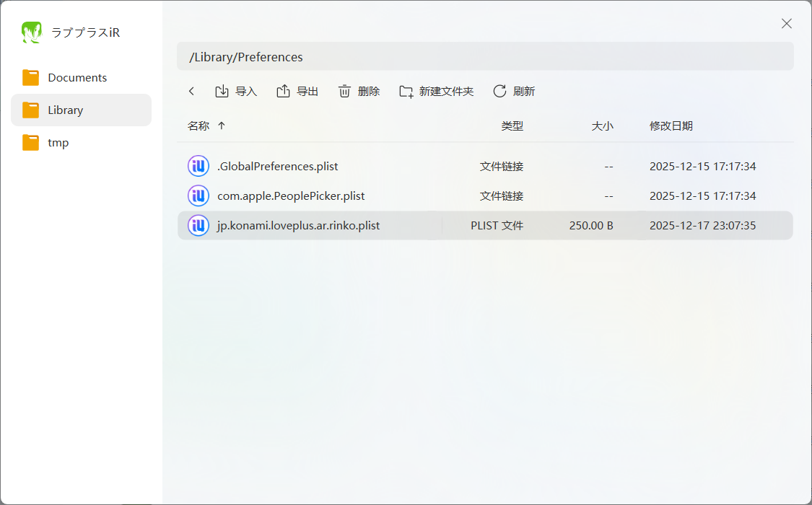Click the 新建文件夹 button label

pyautogui.click(x=446, y=92)
